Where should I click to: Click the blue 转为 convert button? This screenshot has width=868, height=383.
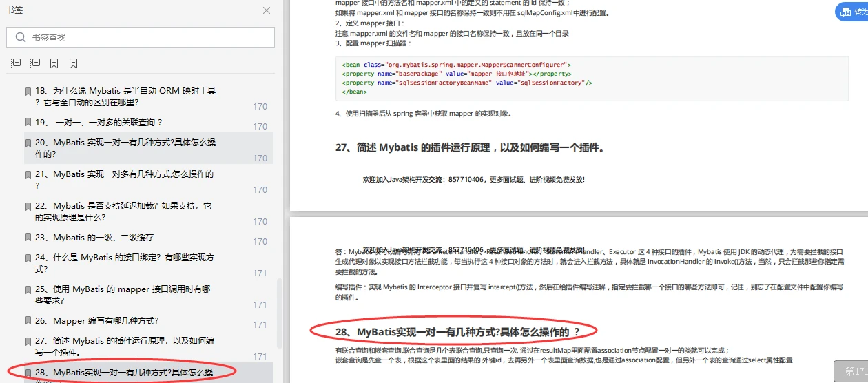pyautogui.click(x=852, y=12)
